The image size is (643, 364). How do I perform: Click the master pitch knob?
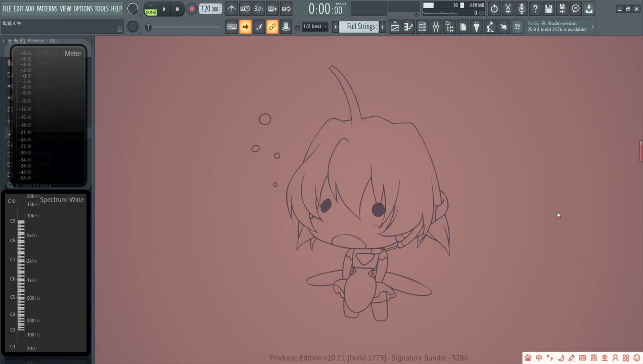132,27
